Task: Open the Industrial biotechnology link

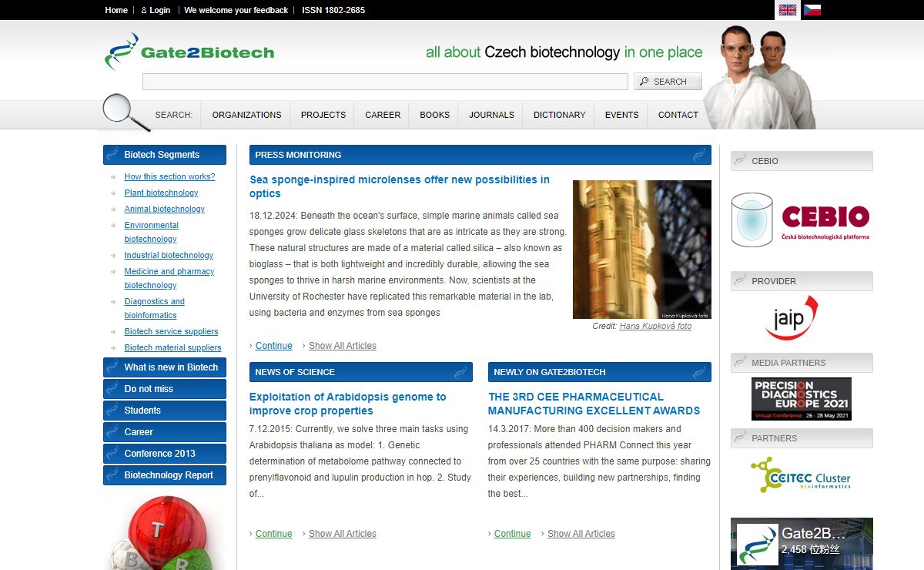Action: coord(169,255)
